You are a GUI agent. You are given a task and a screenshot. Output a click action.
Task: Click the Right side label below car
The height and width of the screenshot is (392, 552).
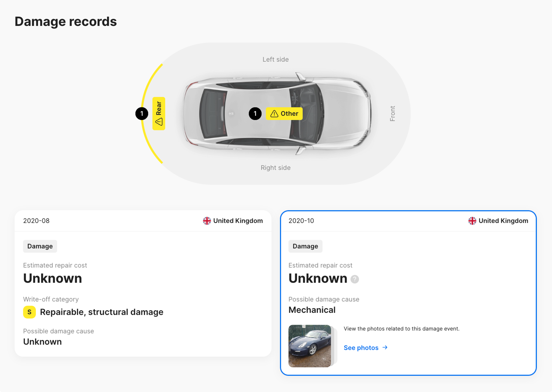pyautogui.click(x=276, y=168)
